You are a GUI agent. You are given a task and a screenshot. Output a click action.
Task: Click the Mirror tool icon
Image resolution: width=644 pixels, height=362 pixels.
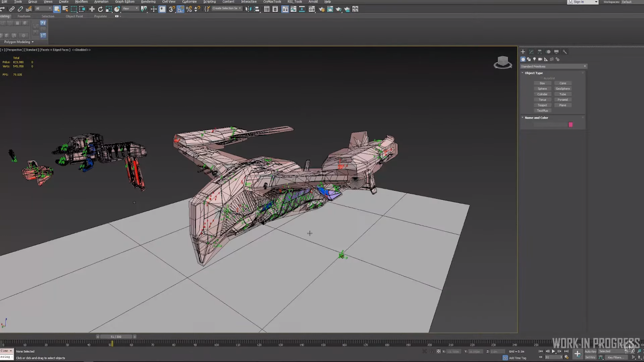pyautogui.click(x=248, y=9)
